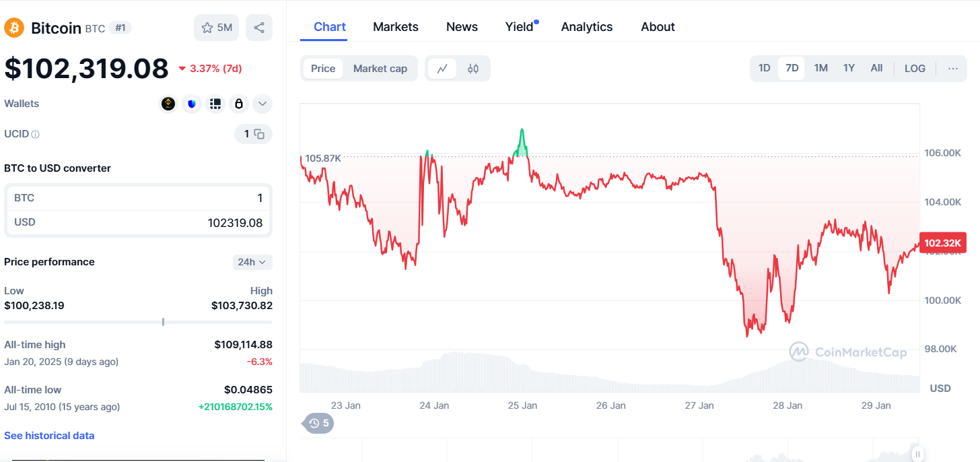Add Bitcoin to watchlist via star button

[216, 28]
